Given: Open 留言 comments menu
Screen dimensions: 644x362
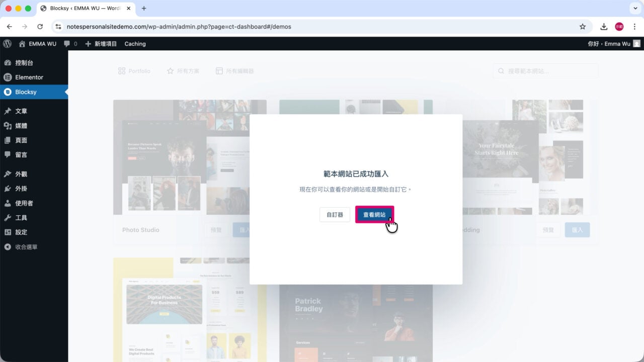Looking at the screenshot, I should tap(34, 155).
